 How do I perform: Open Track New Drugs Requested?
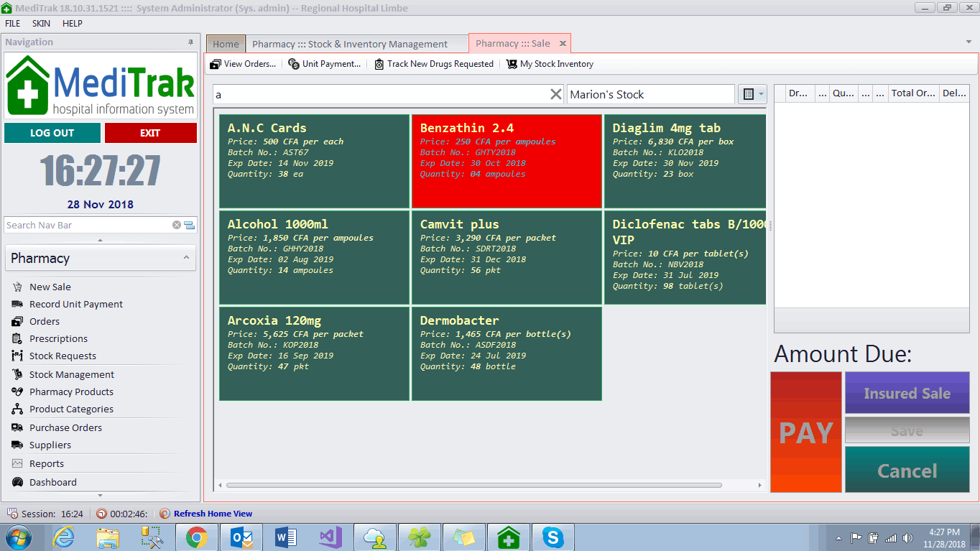coord(434,64)
